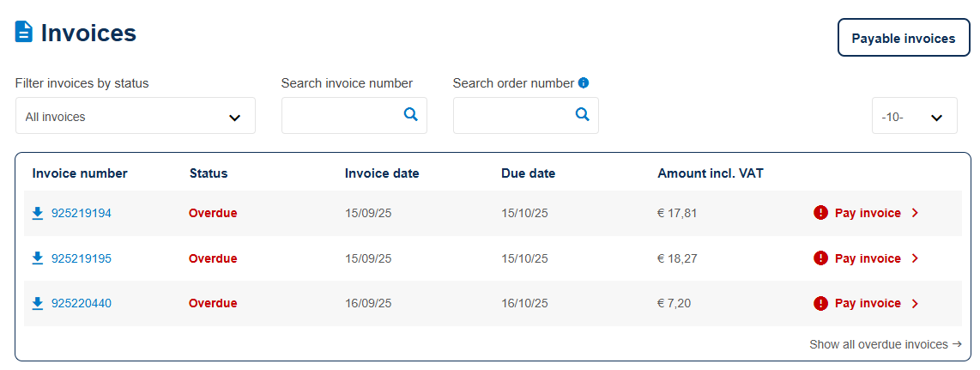Open invoice number 925219195 link
The width and height of the screenshot is (980, 370).
(82, 258)
